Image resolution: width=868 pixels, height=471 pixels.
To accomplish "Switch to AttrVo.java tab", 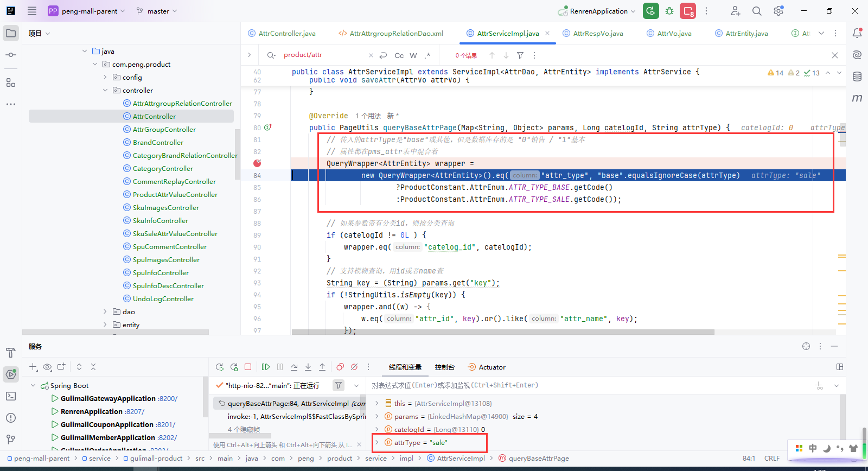I will 669,33.
